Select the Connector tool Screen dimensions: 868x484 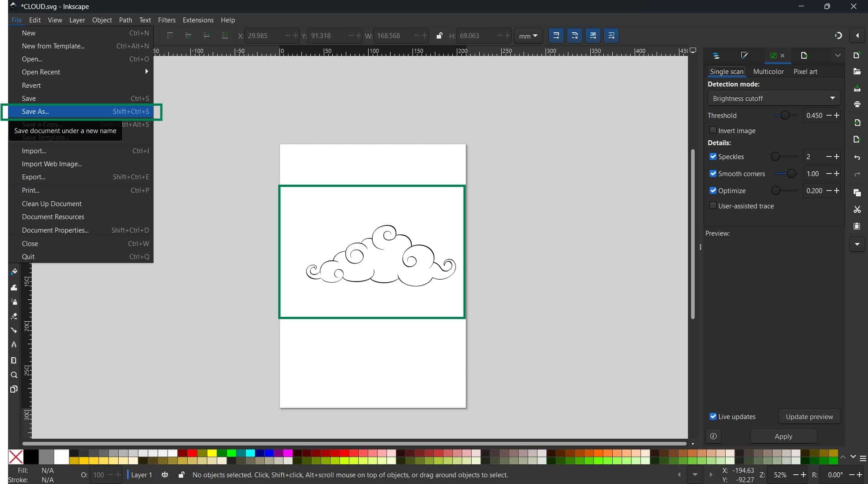click(x=14, y=330)
